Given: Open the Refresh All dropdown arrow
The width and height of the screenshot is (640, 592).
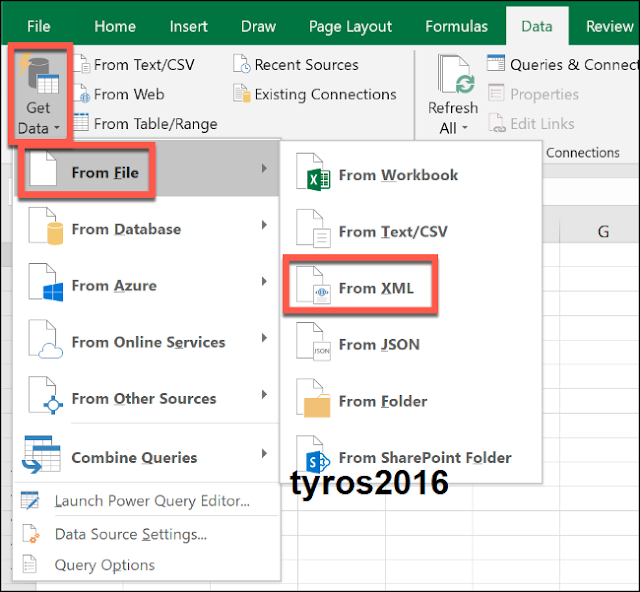Looking at the screenshot, I should coord(464,128).
